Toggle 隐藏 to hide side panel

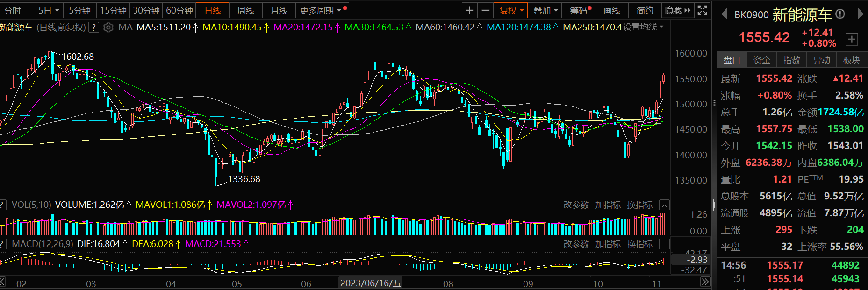point(677,10)
